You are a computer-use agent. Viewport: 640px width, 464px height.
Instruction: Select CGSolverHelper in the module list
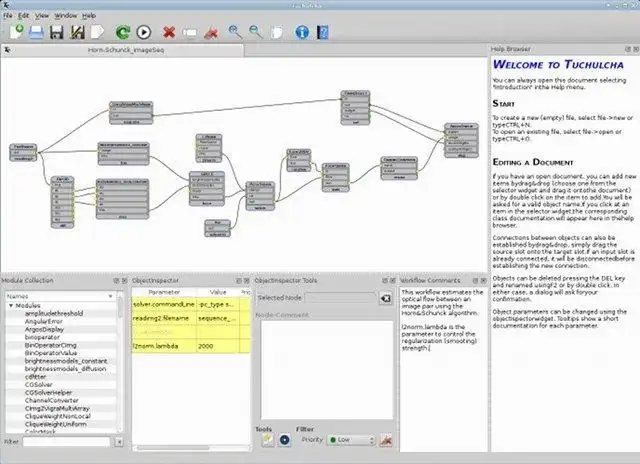pos(49,392)
